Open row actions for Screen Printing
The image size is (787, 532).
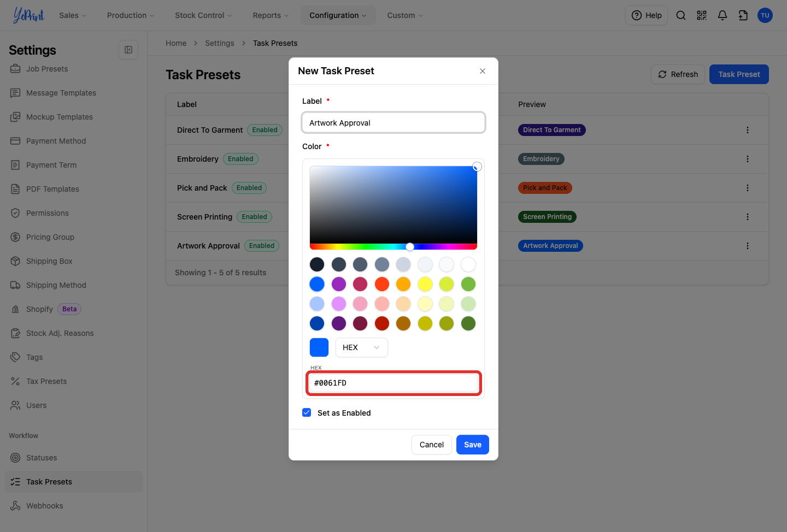748,217
